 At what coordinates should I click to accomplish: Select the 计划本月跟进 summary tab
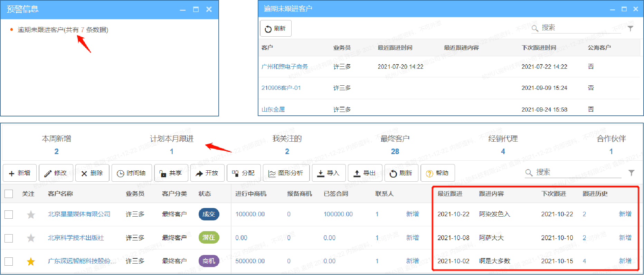pos(171,144)
